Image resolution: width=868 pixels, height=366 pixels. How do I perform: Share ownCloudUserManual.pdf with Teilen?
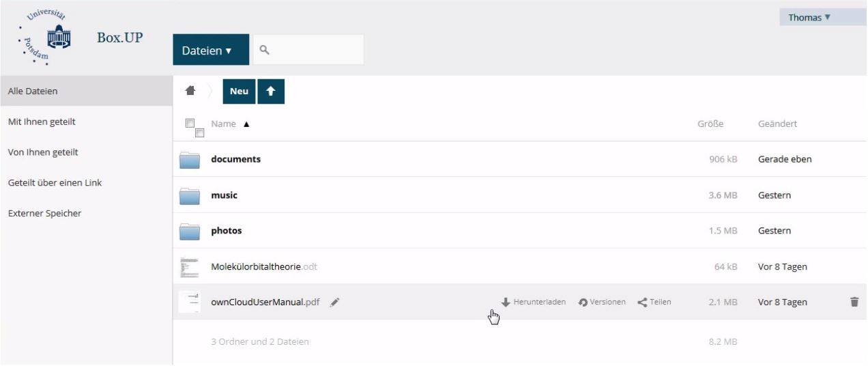(654, 302)
